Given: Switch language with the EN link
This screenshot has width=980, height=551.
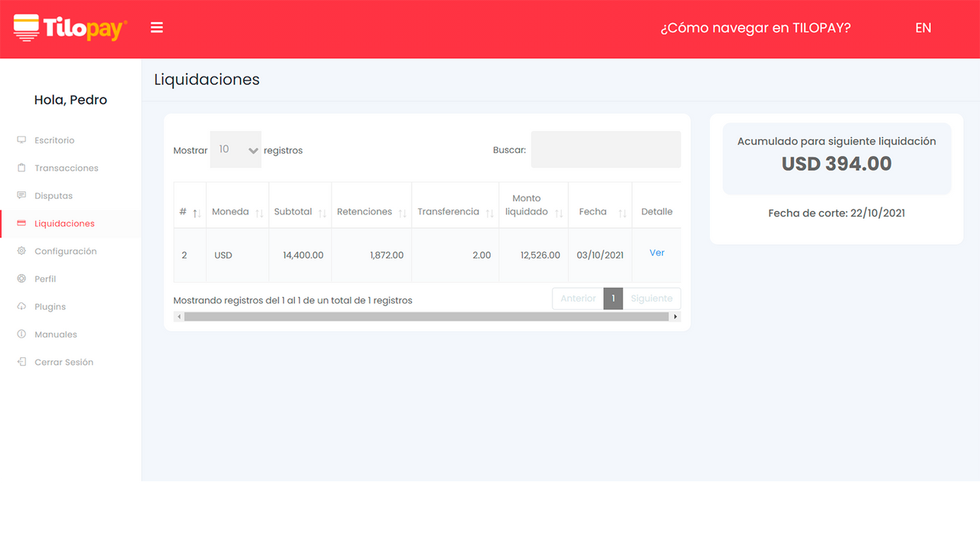Looking at the screenshot, I should coord(923,28).
